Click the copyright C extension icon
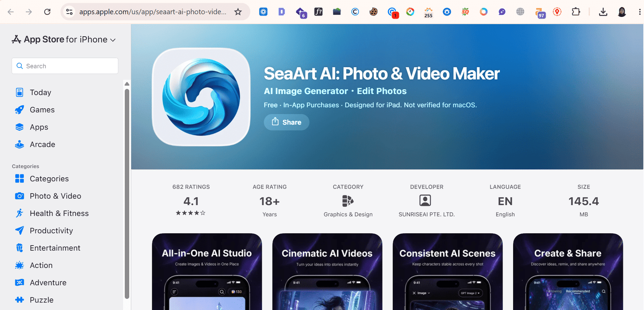 (x=355, y=12)
